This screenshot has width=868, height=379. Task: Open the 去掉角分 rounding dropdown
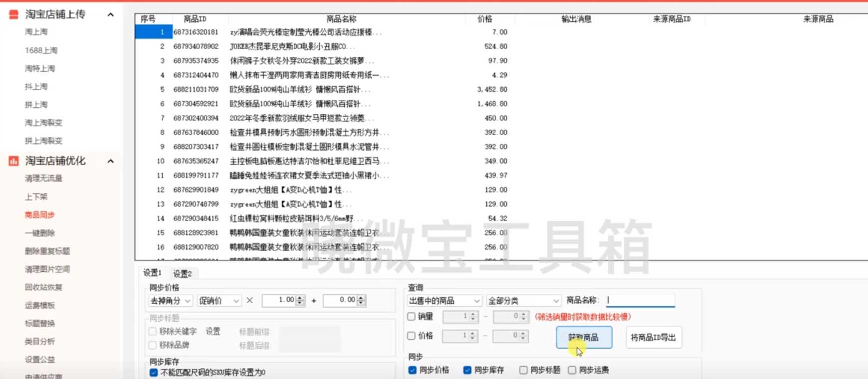click(171, 301)
